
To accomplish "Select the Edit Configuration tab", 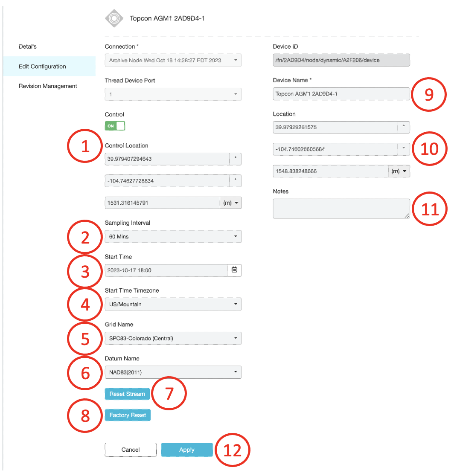I will click(x=42, y=67).
